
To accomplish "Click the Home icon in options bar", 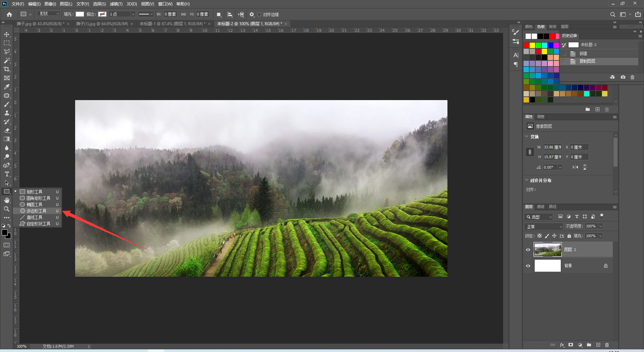I will [x=9, y=14].
